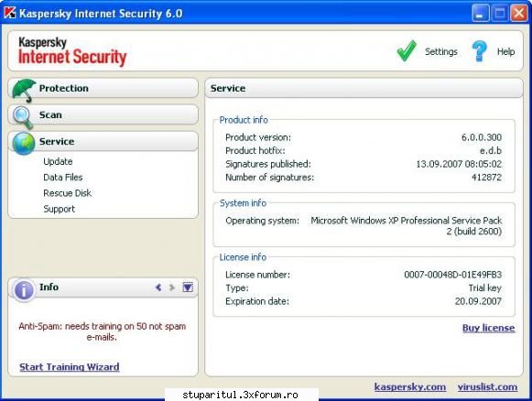
Task: Show previous info message arrow
Action: (158, 287)
